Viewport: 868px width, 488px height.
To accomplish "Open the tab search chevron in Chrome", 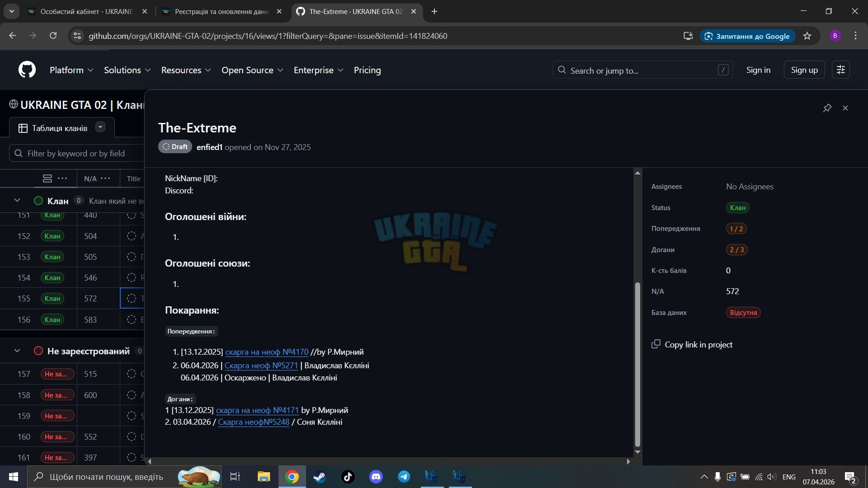I will 12,11.
